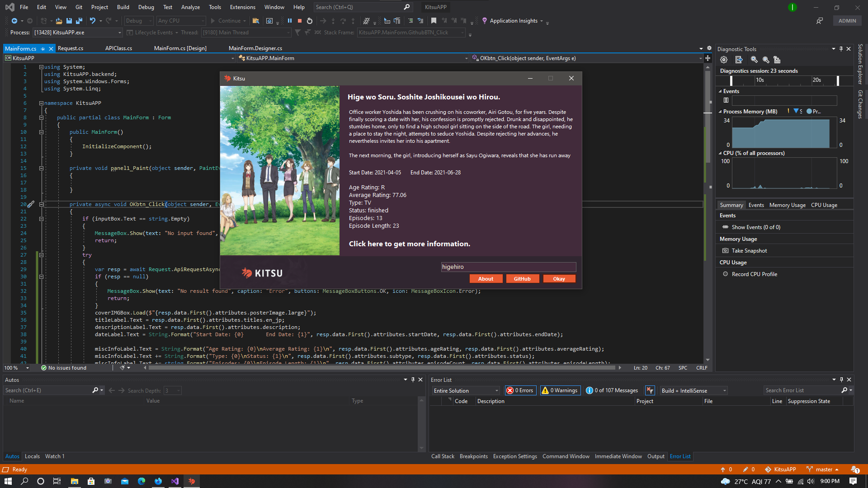Open the Extensions menu

(242, 7)
